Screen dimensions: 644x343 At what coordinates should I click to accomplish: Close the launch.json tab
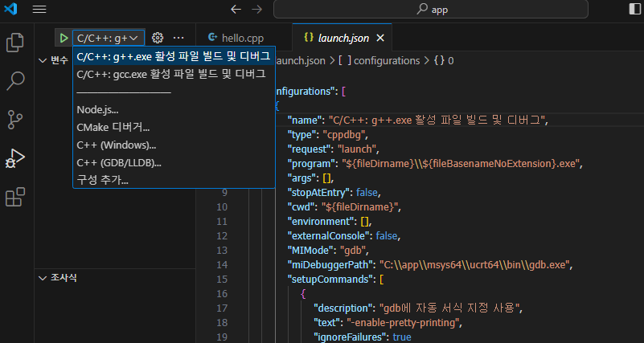pos(380,39)
